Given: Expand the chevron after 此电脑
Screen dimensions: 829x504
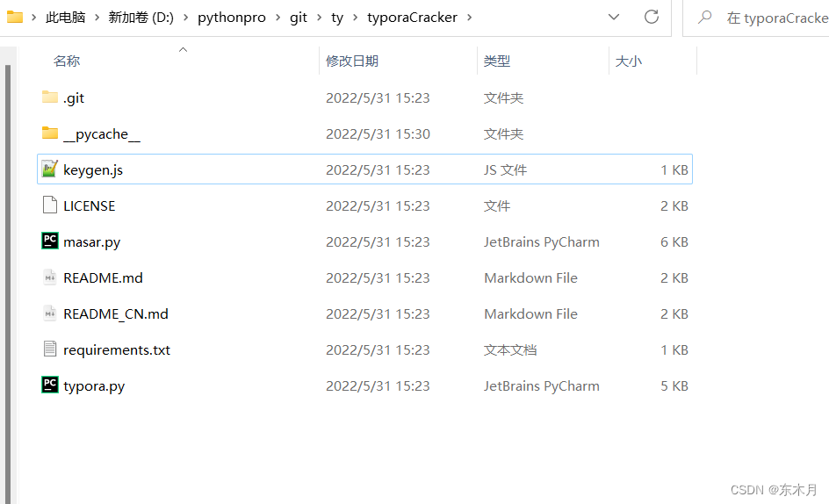Looking at the screenshot, I should click(x=97, y=18).
